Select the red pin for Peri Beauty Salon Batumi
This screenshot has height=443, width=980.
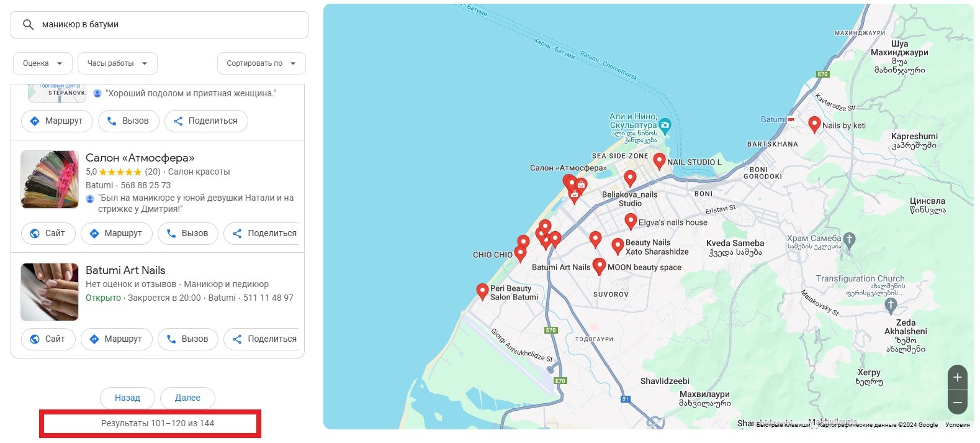(482, 291)
